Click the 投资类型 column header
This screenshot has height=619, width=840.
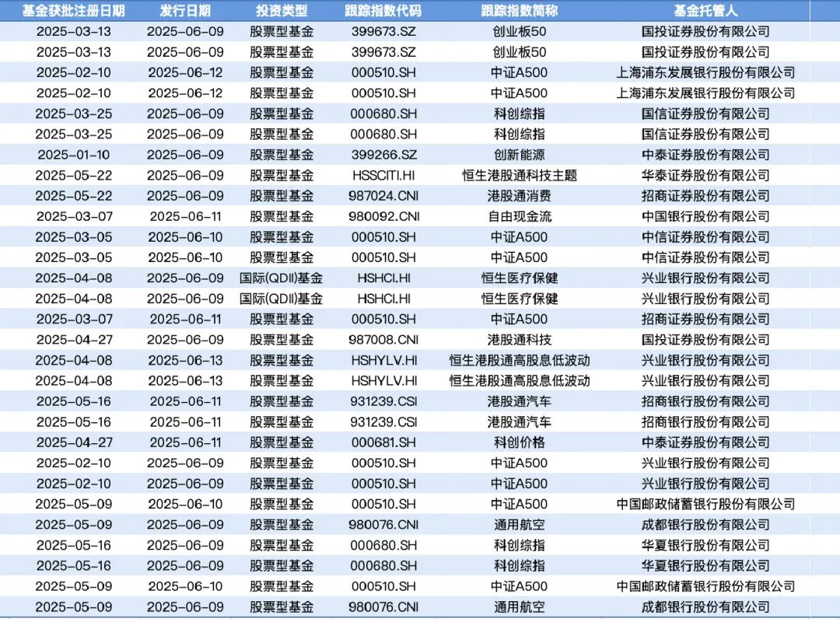point(282,11)
